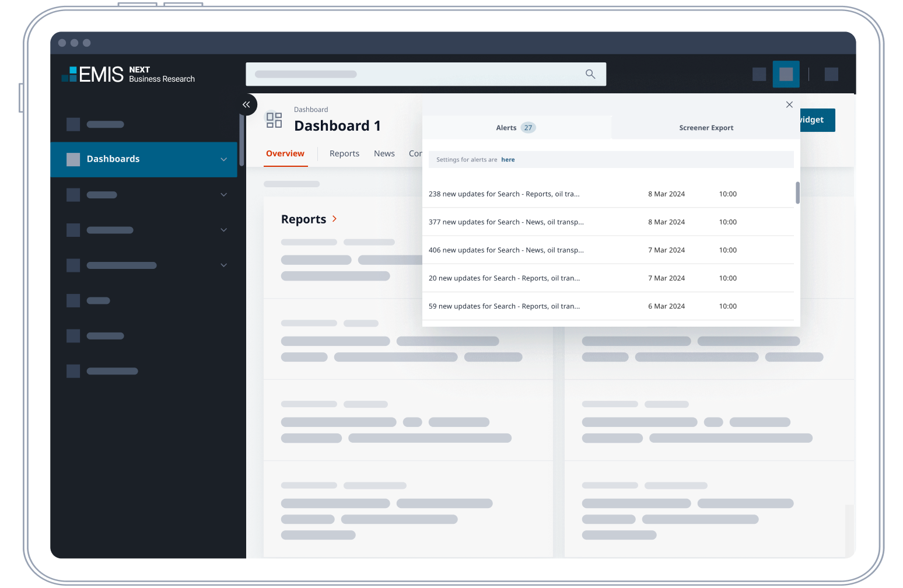The image size is (903, 588).
Task: Open the 238 new updates alert
Action: click(504, 194)
